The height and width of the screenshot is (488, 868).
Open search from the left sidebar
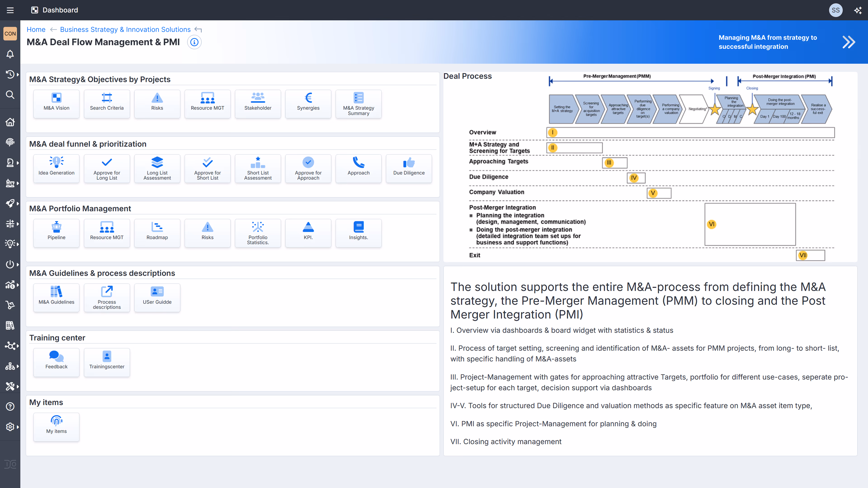(10, 95)
